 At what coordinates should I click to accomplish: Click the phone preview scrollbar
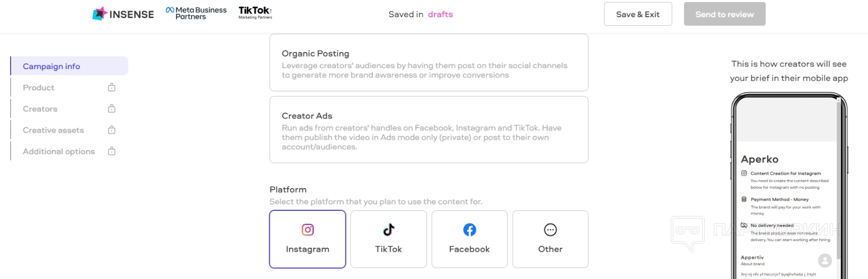839,177
